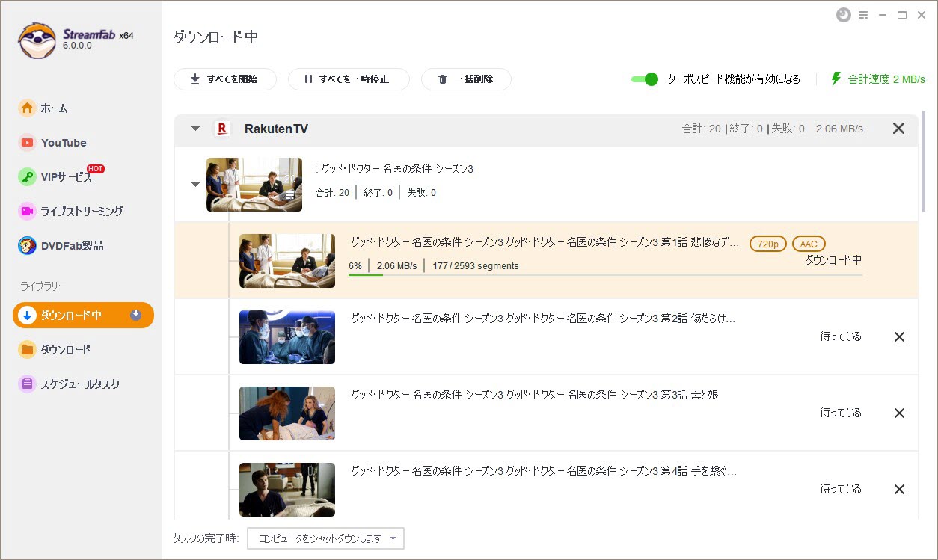The height and width of the screenshot is (560, 938).
Task: Click the downloads folder icon in library
Action: (27, 350)
